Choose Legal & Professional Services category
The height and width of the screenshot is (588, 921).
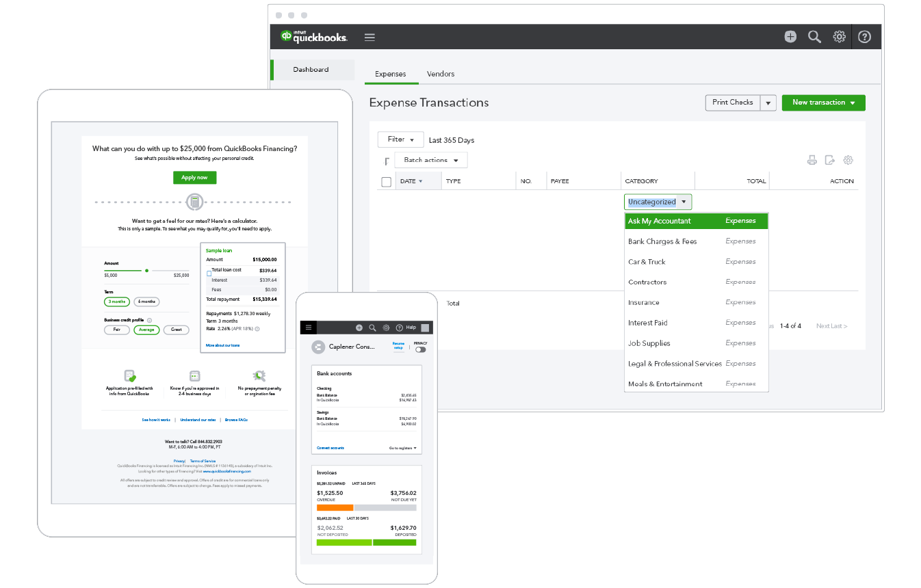click(697, 364)
